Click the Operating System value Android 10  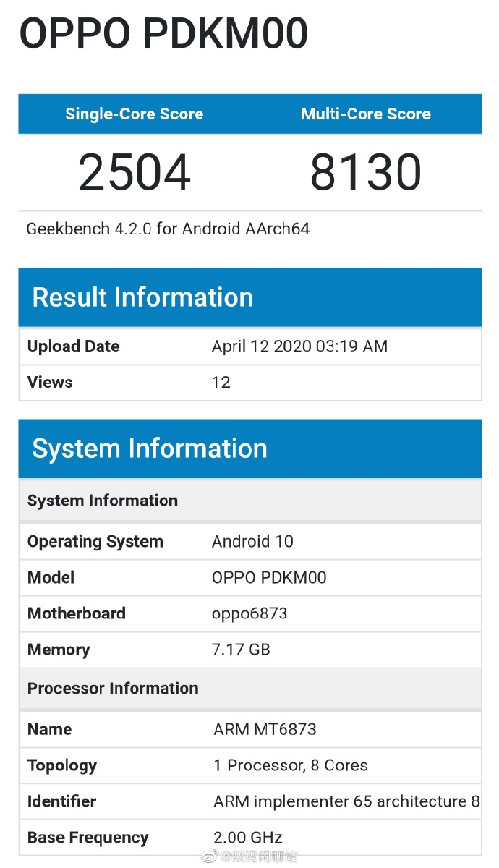click(x=252, y=541)
